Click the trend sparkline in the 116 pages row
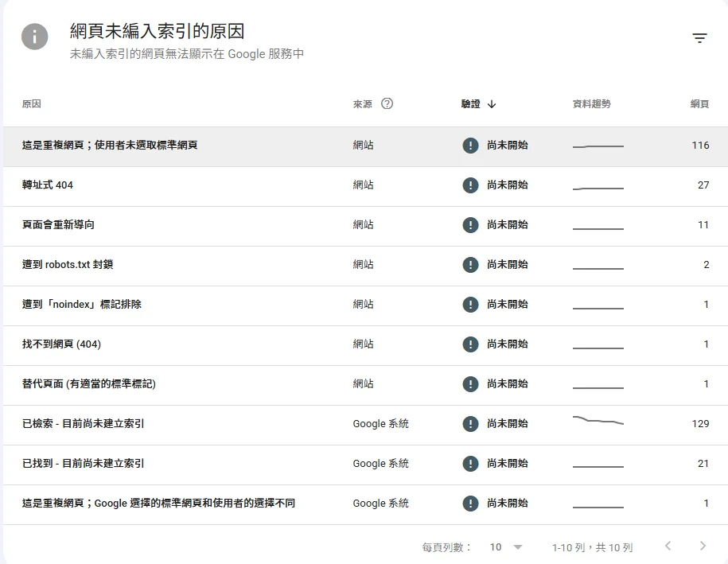Image resolution: width=728 pixels, height=564 pixels. pyautogui.click(x=598, y=146)
